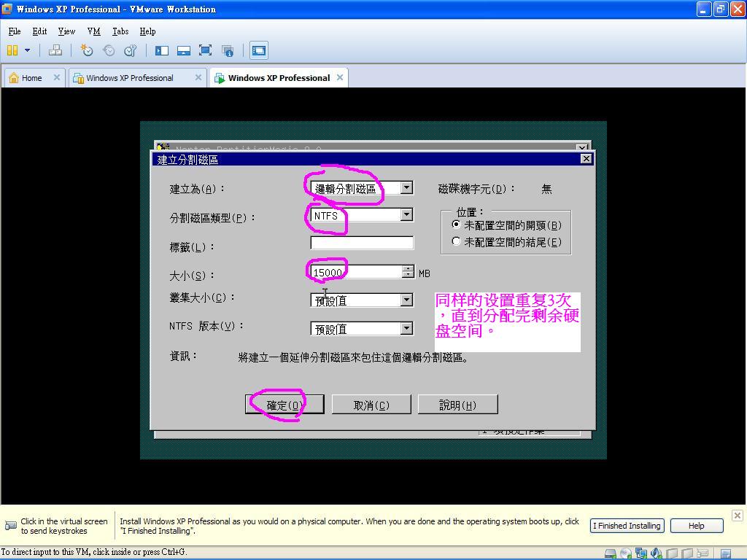Select 未配置空間的結尾 radio button
This screenshot has width=747, height=560.
[457, 241]
